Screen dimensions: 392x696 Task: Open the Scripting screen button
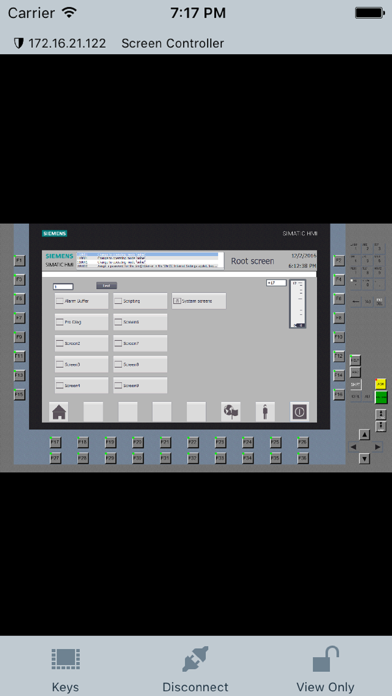140,301
